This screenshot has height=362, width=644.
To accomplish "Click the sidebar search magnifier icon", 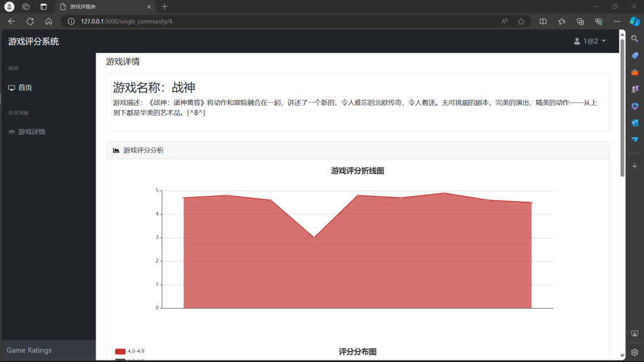I will click(x=635, y=39).
